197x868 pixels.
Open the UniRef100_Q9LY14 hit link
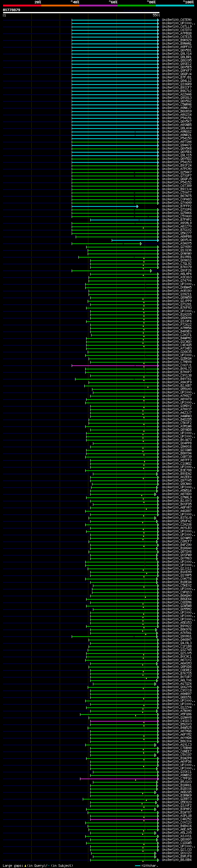[177, 54]
